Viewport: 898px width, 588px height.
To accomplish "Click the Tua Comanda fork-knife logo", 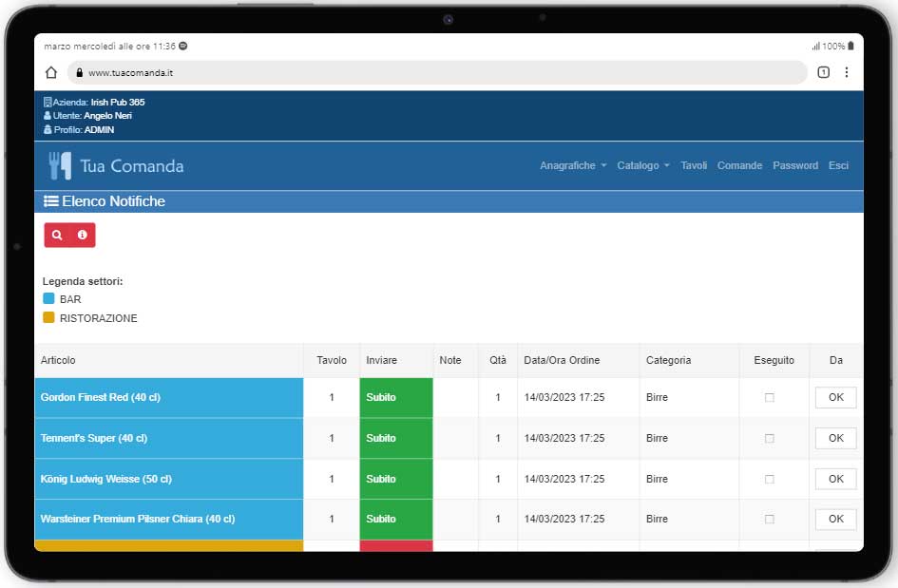I will tap(60, 165).
